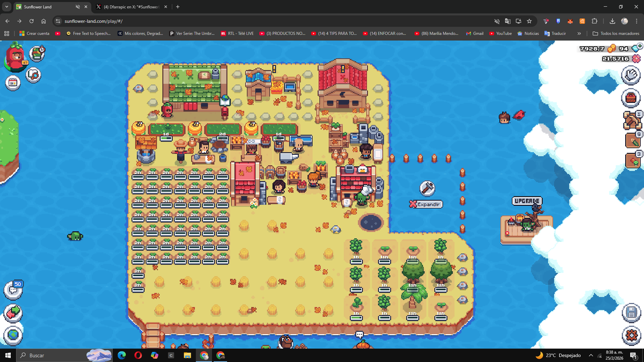Open the red and green marketplace round button
644x362 pixels.
(x=13, y=314)
